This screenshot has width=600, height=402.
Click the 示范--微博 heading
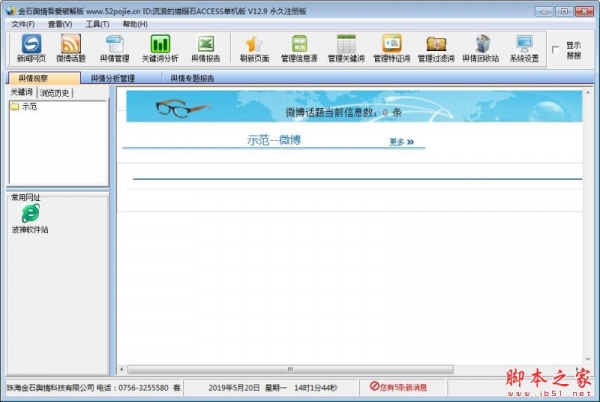274,140
